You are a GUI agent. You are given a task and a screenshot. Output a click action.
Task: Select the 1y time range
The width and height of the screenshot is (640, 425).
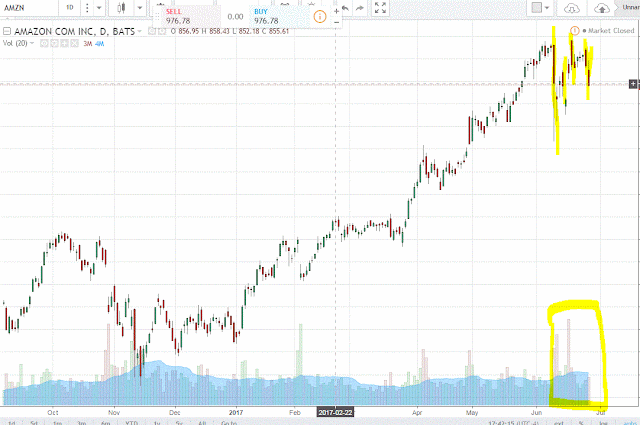coord(157,422)
